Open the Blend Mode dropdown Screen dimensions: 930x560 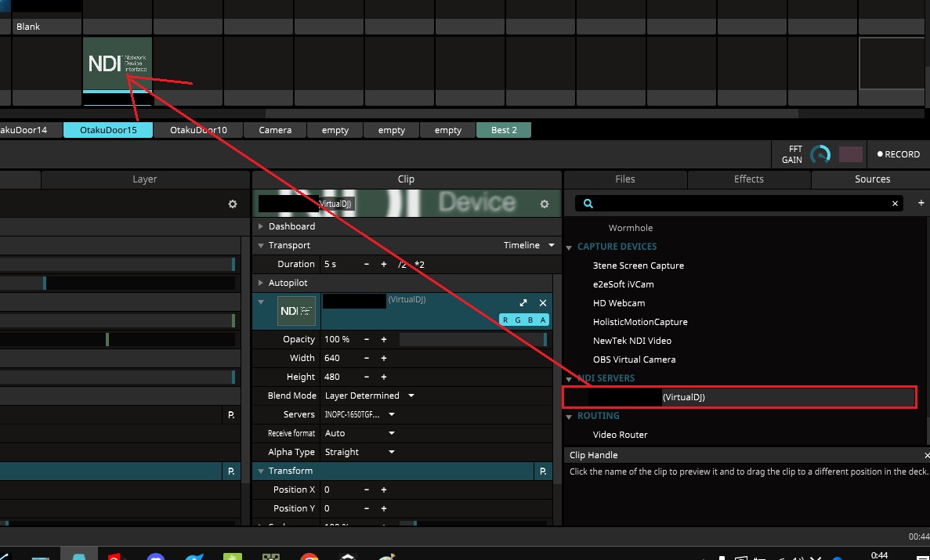click(x=369, y=396)
